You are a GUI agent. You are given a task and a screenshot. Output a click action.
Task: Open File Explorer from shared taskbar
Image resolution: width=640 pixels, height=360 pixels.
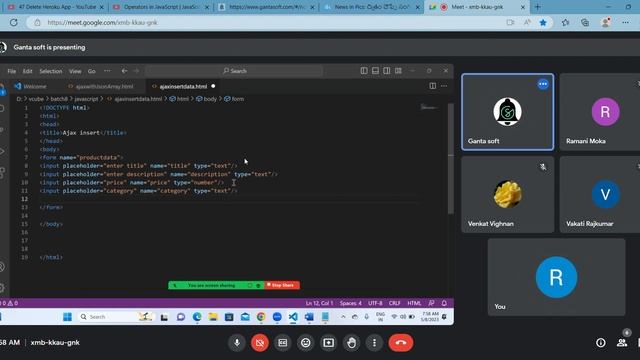213,317
